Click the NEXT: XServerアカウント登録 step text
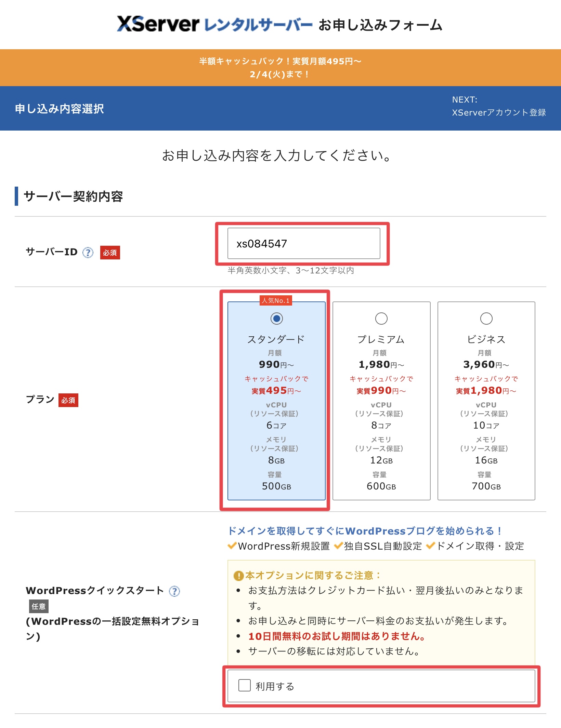The image size is (561, 728). 499,106
